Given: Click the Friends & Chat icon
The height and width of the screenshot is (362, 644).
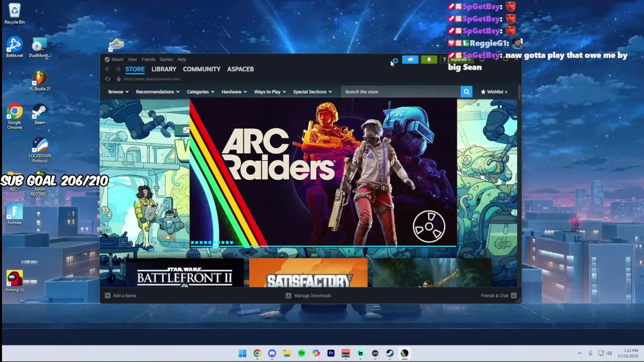Looking at the screenshot, I should [514, 296].
